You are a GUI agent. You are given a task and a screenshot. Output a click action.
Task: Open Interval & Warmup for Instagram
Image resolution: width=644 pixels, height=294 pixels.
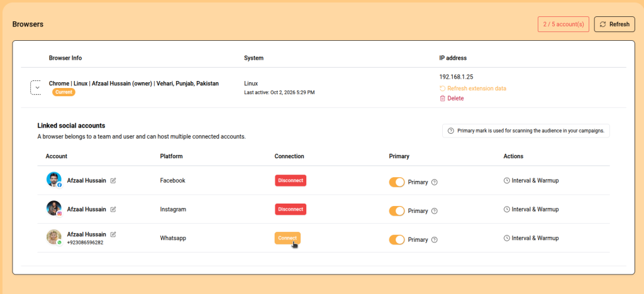pos(531,209)
